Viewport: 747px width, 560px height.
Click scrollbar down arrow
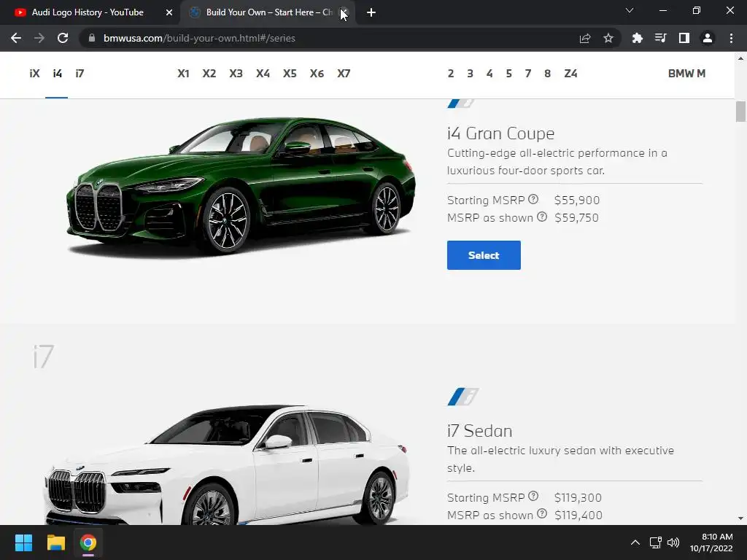point(740,518)
